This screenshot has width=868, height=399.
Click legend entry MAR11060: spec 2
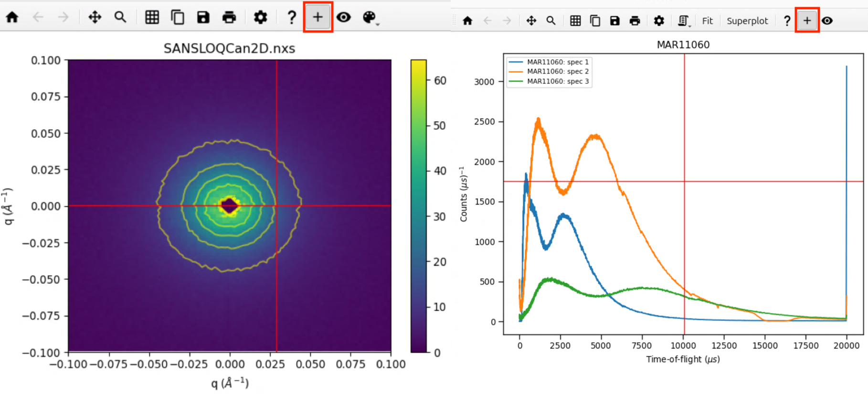pyautogui.click(x=557, y=72)
